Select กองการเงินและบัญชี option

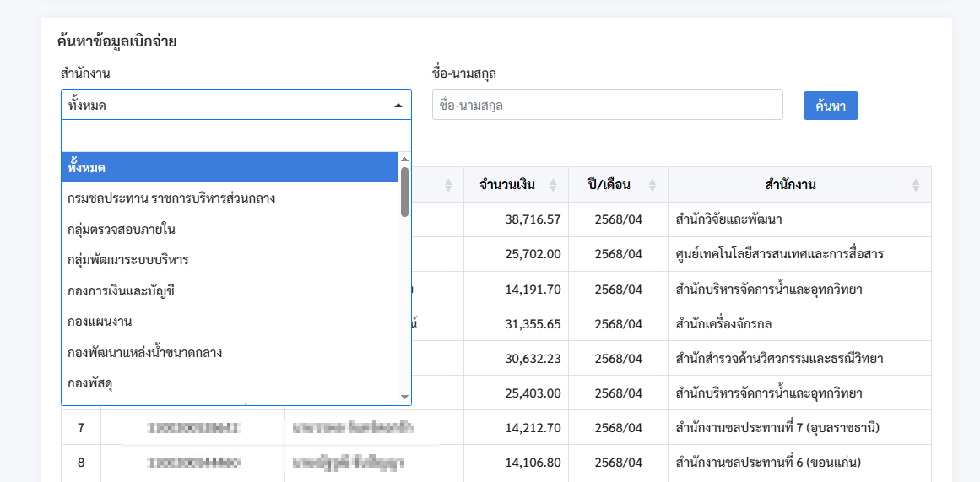[230, 290]
